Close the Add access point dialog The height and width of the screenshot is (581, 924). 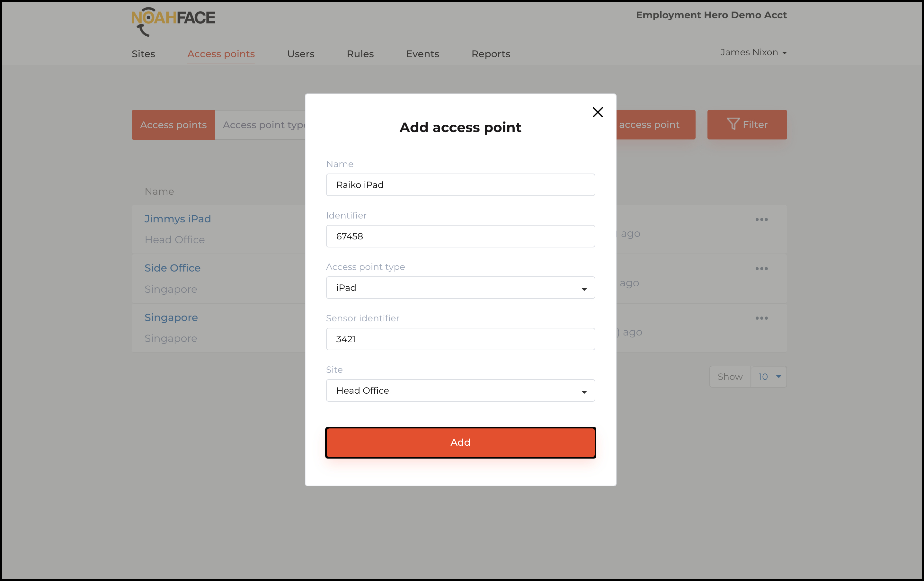(x=598, y=112)
